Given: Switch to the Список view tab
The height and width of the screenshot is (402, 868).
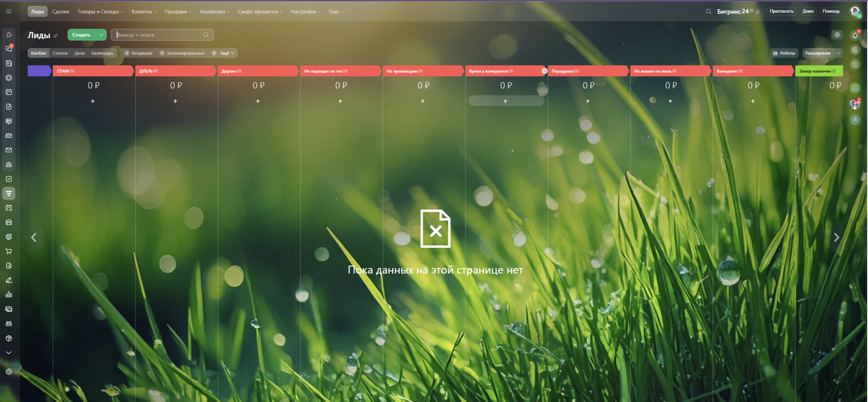Looking at the screenshot, I should point(60,53).
